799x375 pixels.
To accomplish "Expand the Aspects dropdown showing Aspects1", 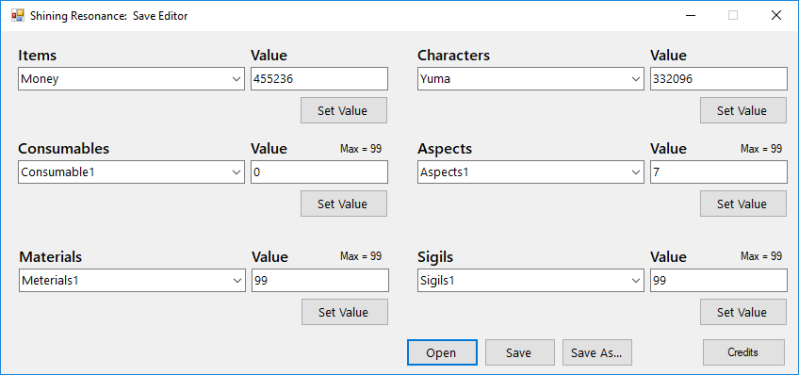I will point(530,172).
